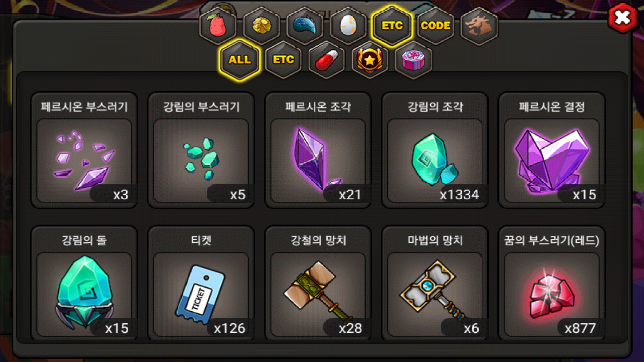Select the dragon head emblem tab
The height and width of the screenshot is (362, 644).
click(x=479, y=26)
